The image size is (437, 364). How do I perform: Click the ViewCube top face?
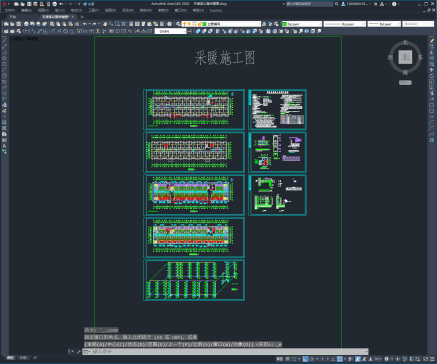(x=405, y=57)
